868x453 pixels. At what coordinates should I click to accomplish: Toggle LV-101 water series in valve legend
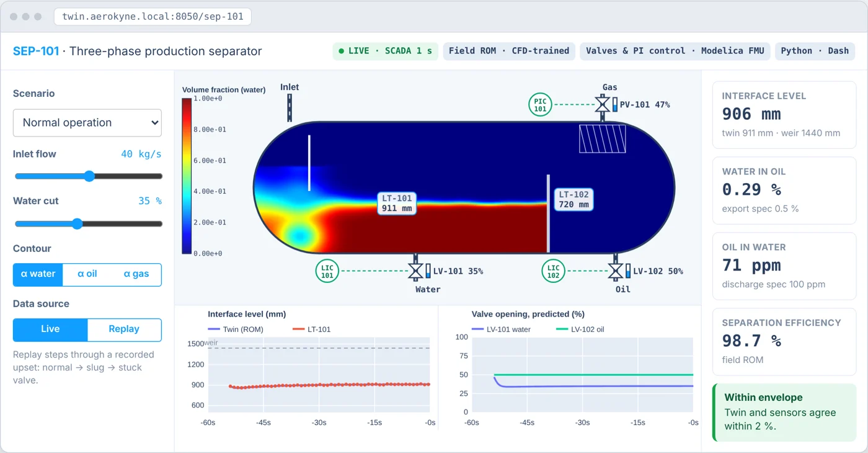point(502,330)
